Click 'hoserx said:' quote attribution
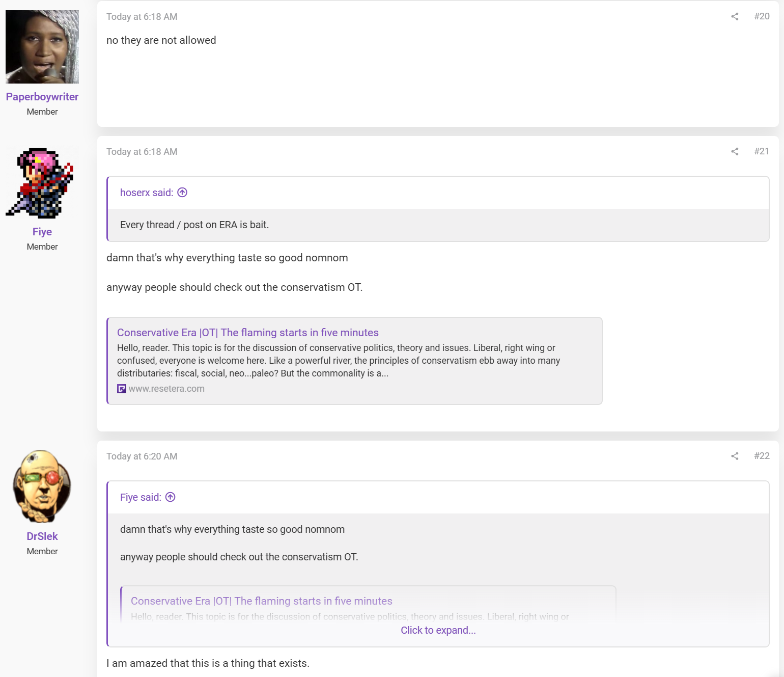Viewport: 784px width, 677px height. point(147,193)
